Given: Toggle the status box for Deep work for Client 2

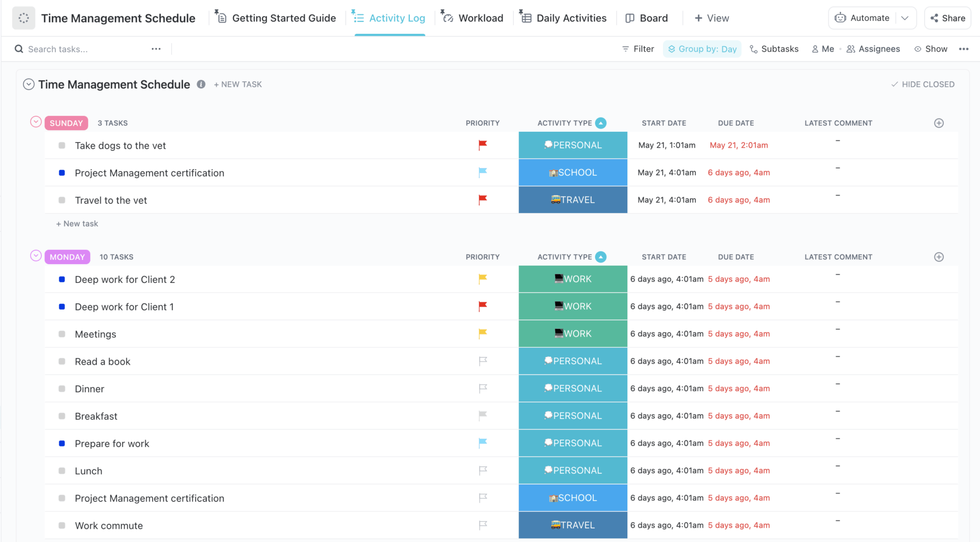Looking at the screenshot, I should (x=62, y=279).
